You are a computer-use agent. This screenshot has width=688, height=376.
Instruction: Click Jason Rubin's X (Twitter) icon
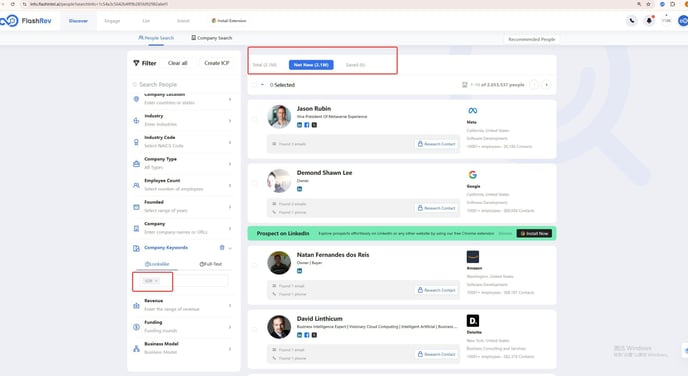[314, 125]
